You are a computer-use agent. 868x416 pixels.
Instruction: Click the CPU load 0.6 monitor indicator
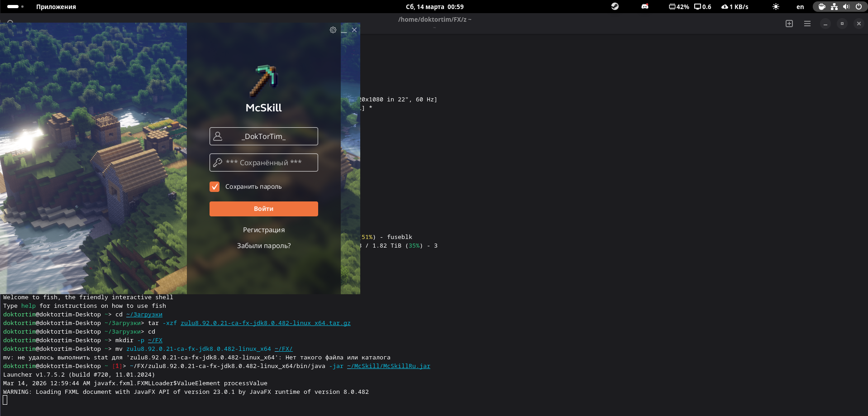[703, 7]
